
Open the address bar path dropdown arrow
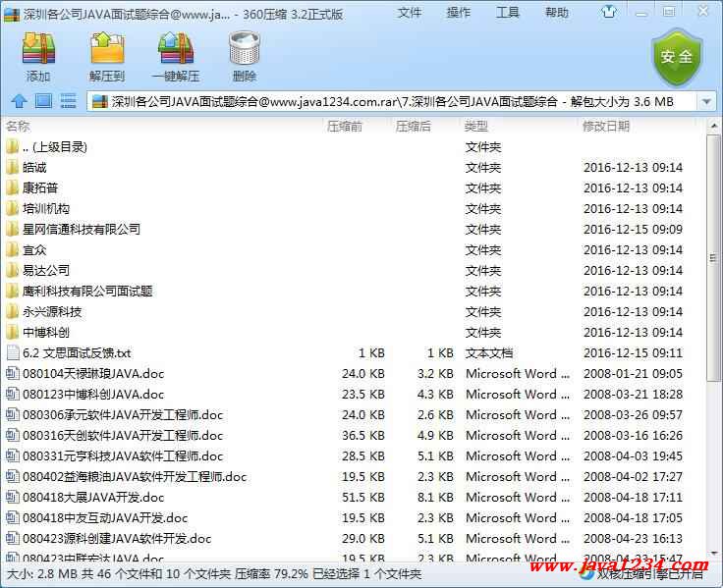(706, 101)
